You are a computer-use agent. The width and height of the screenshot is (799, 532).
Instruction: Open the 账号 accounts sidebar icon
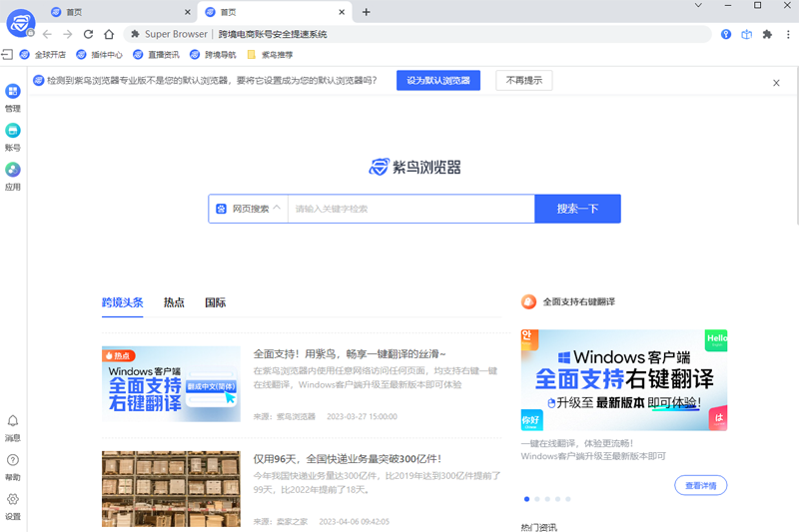click(12, 131)
